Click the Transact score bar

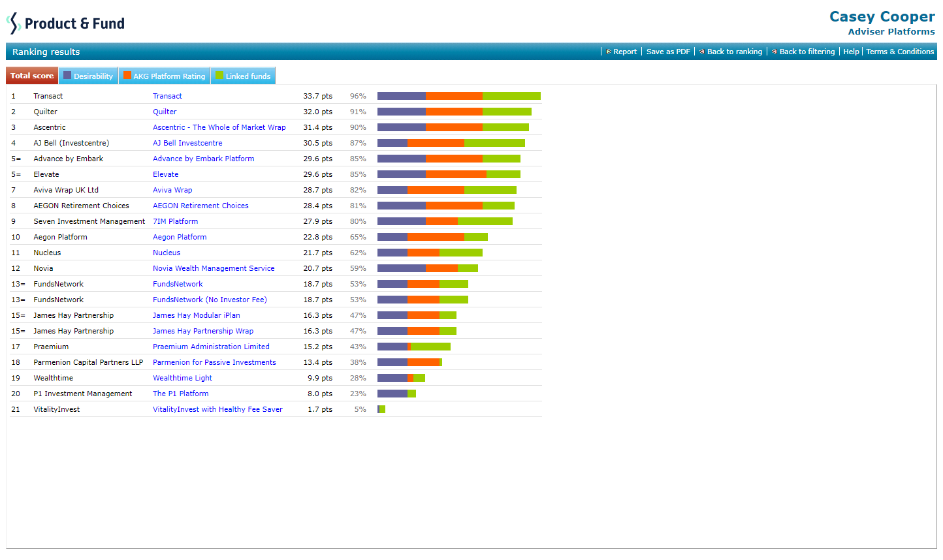pos(459,96)
